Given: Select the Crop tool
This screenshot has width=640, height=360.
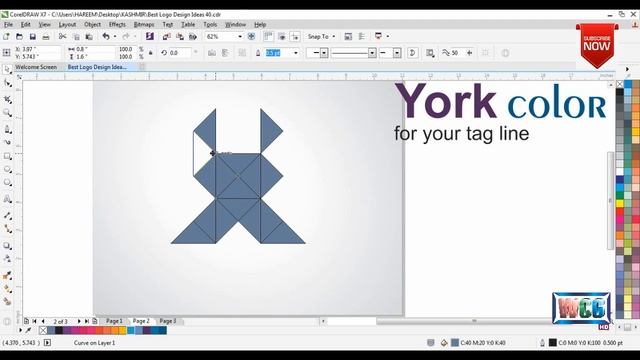Looking at the screenshot, I should 7,99.
